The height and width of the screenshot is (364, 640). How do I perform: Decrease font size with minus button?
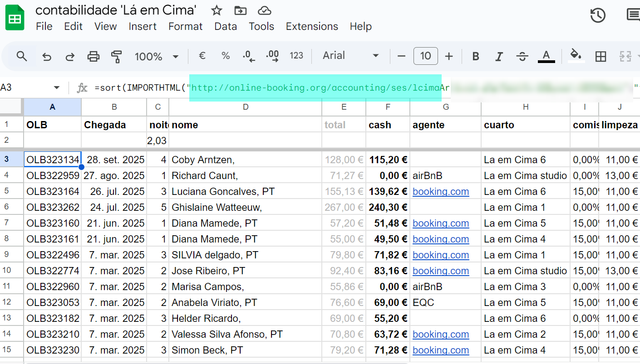click(401, 56)
